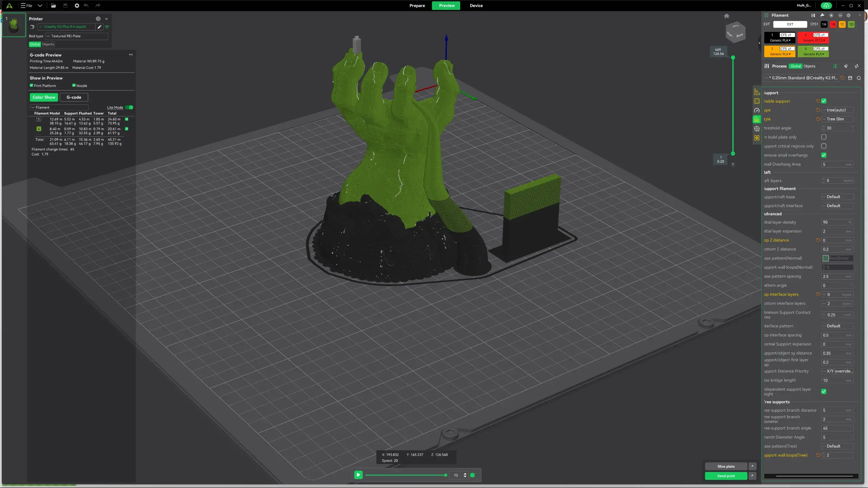Click the Send print button
The height and width of the screenshot is (488, 868).
726,476
